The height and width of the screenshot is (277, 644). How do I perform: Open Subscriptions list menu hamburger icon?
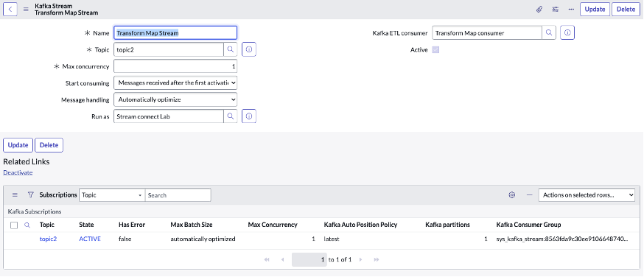click(15, 195)
